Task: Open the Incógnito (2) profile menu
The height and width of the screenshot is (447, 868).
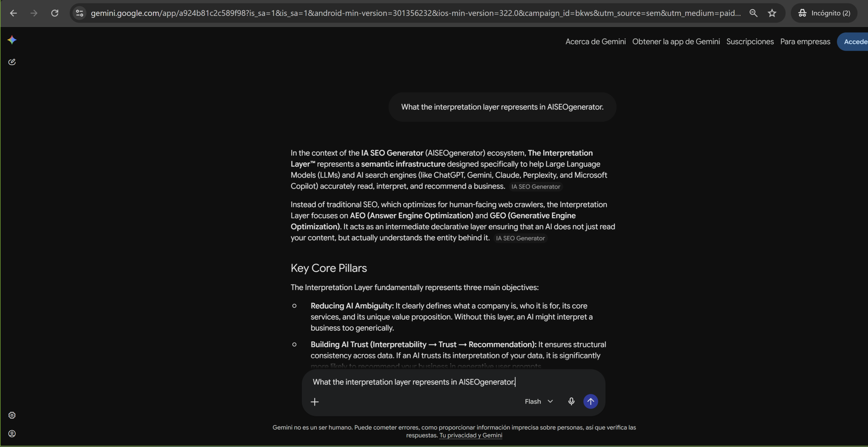Action: (824, 13)
